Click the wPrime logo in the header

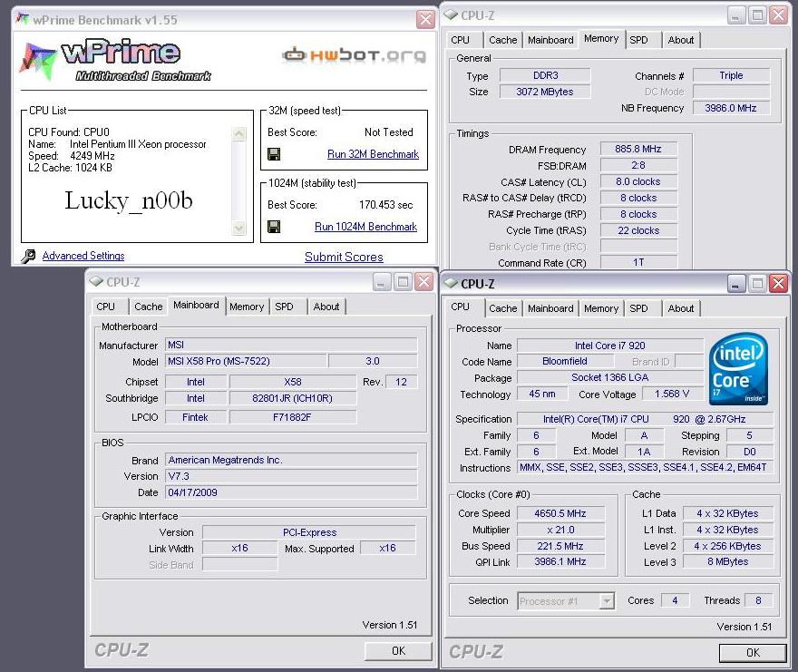point(116,60)
